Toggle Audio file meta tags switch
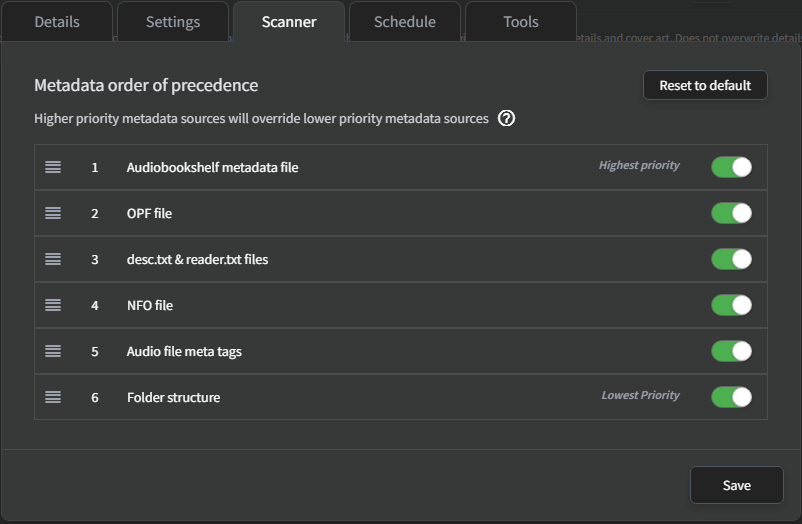This screenshot has width=802, height=524. 731,352
